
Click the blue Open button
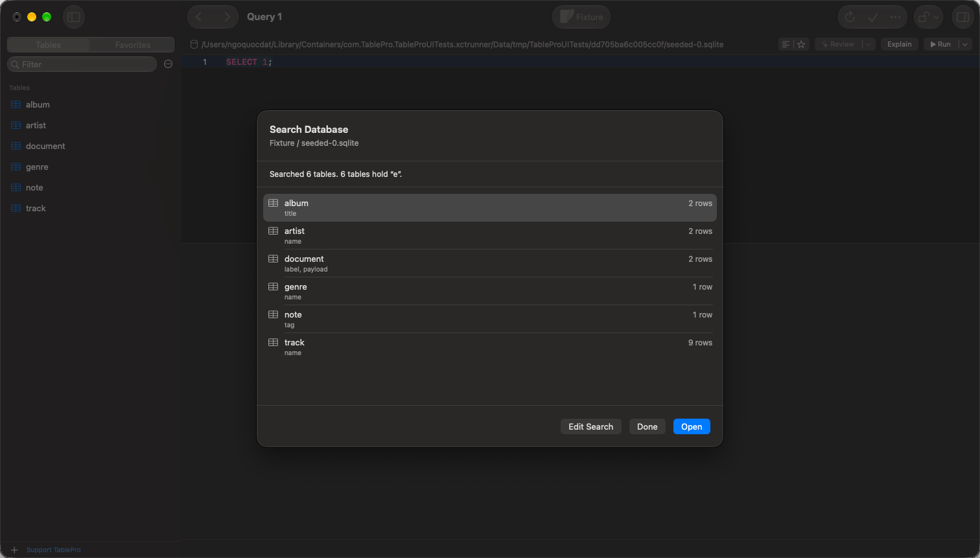click(x=692, y=426)
